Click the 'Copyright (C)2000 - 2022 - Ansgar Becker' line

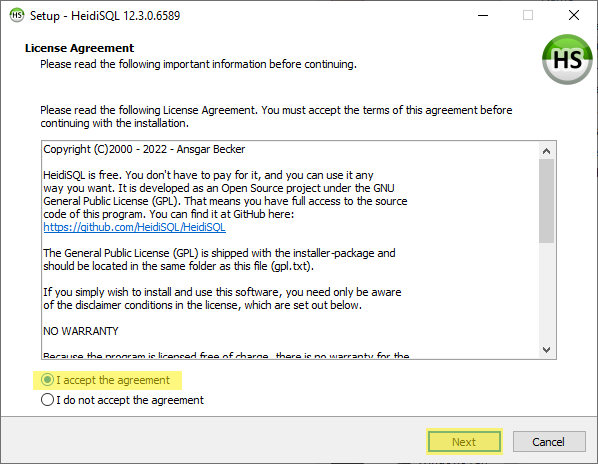point(144,149)
